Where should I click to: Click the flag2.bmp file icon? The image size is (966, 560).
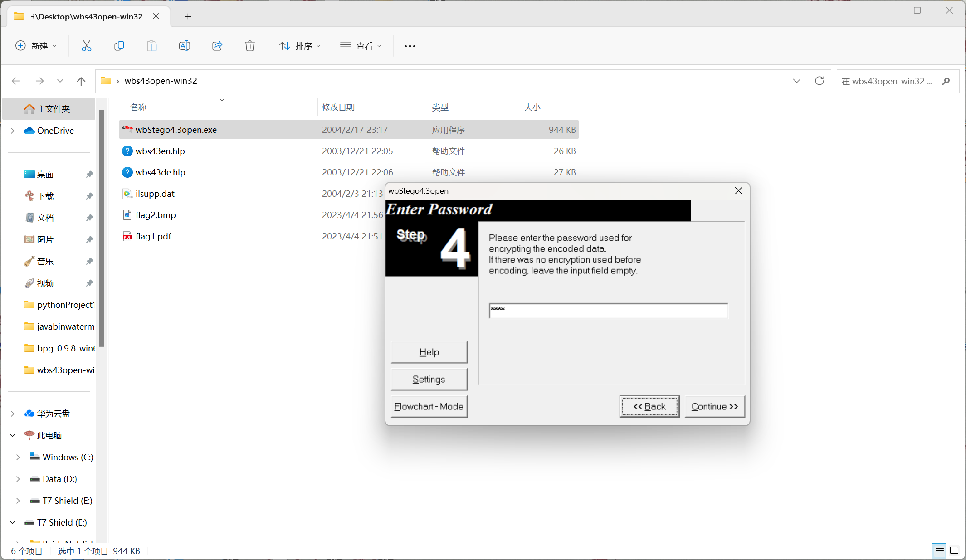coord(127,215)
